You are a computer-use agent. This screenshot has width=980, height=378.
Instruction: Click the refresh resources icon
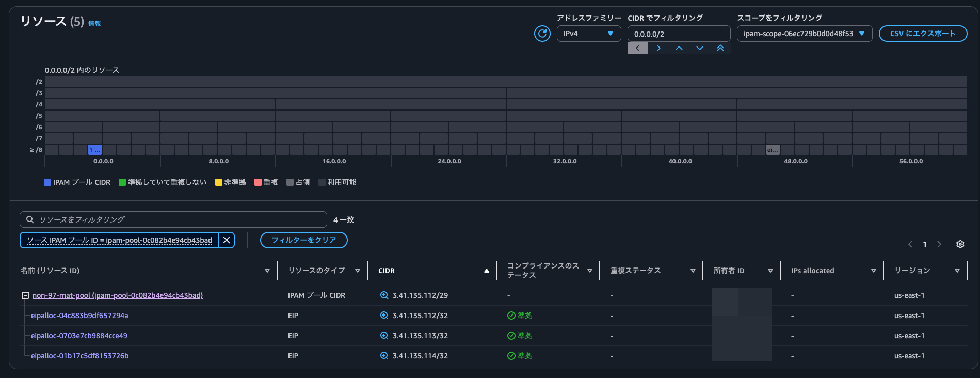pyautogui.click(x=542, y=34)
